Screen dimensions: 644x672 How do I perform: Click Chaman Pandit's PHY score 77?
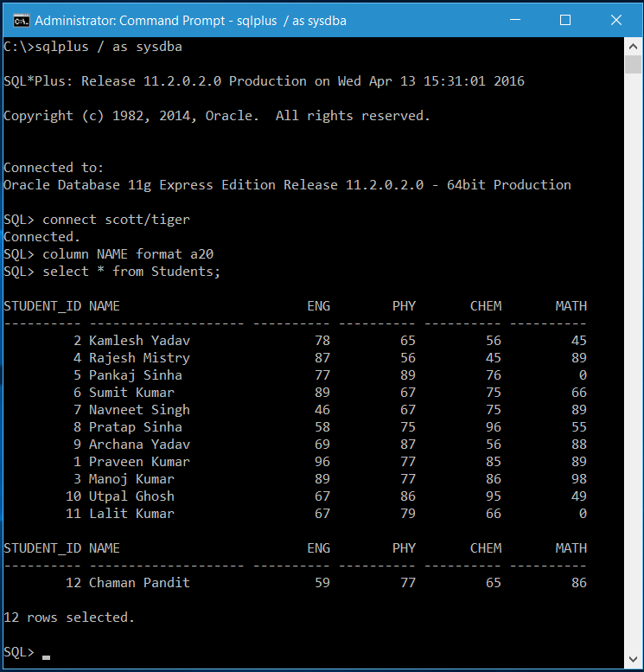click(408, 582)
